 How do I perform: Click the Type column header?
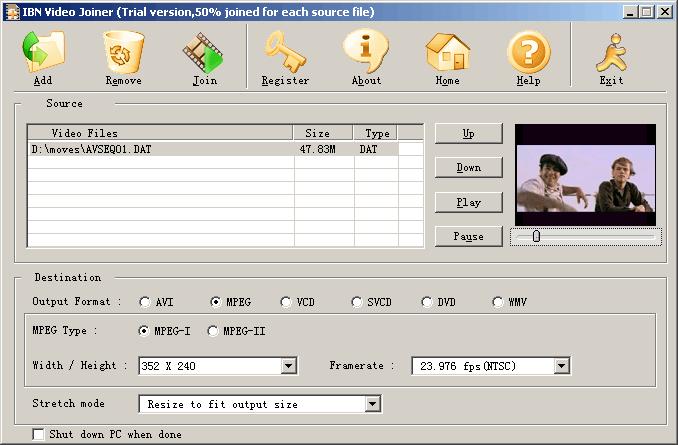point(375,133)
